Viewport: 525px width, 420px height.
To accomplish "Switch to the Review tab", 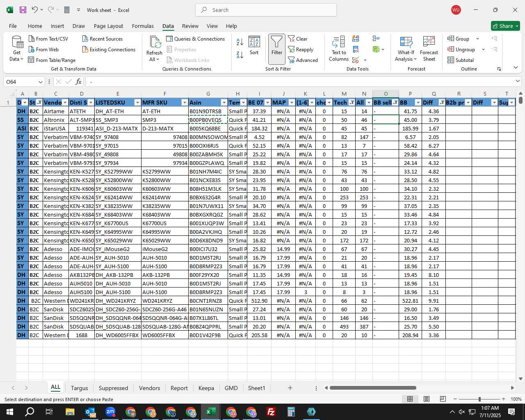I will coord(190,26).
